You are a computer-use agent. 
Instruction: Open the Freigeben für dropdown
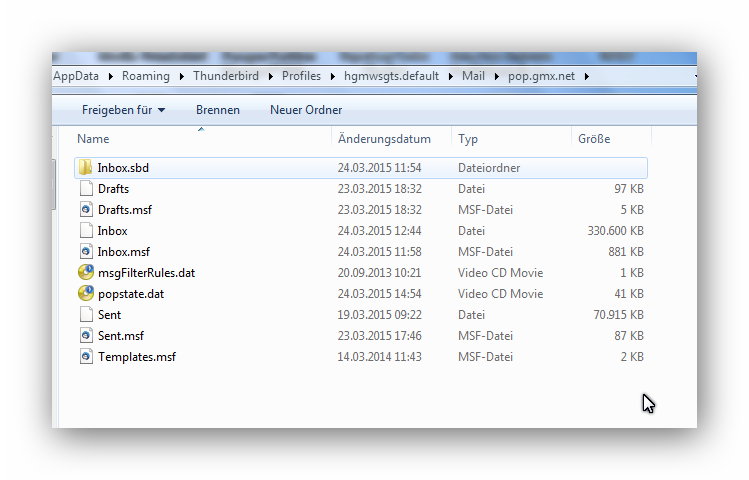pos(124,110)
